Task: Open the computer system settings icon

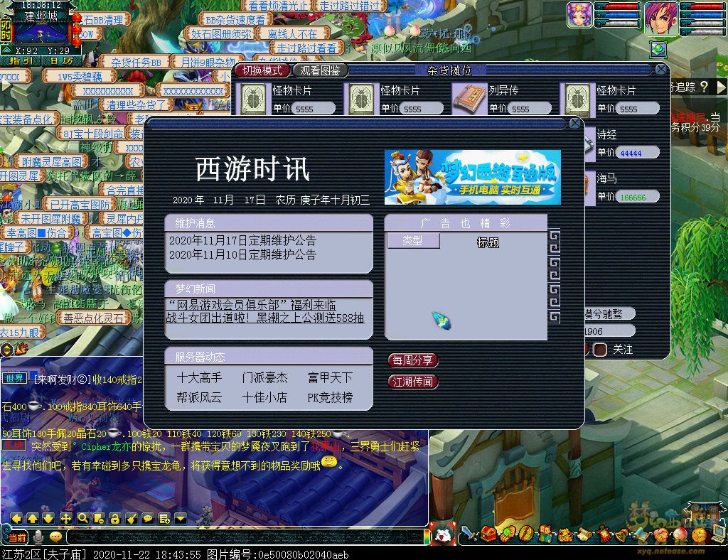Action: (x=718, y=535)
